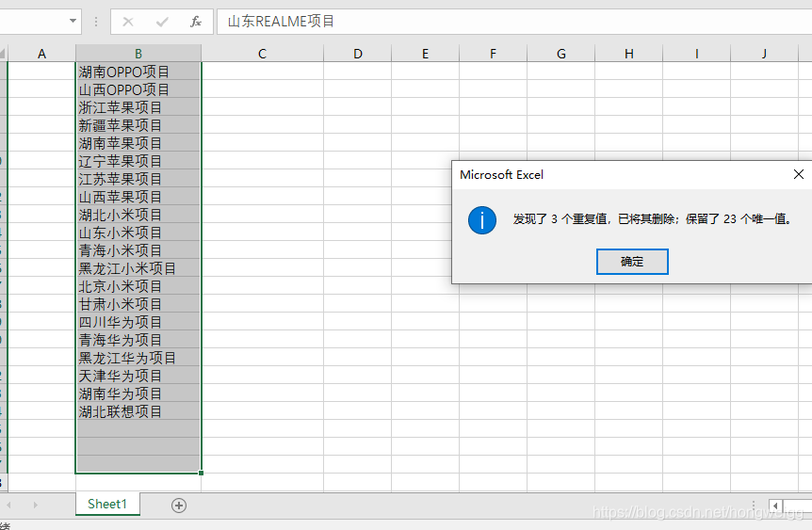Viewport: 812px width, 530px height.
Task: Open the Name Box dropdown arrow
Action: coord(73,22)
